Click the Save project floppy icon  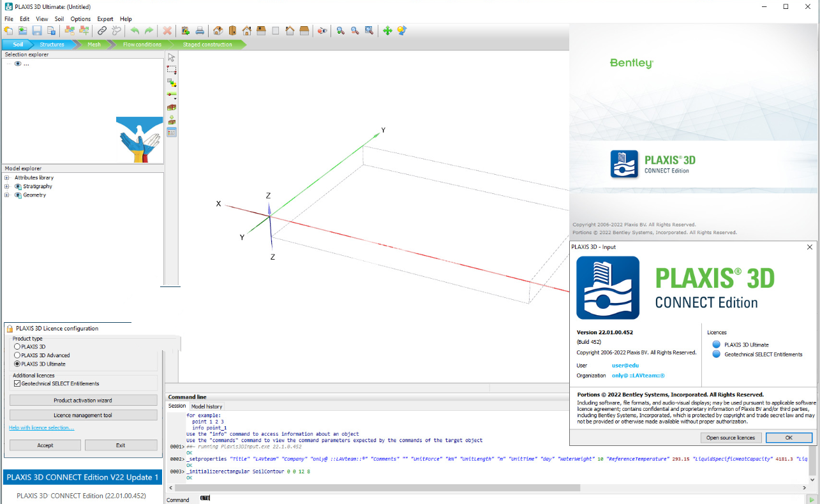37,31
